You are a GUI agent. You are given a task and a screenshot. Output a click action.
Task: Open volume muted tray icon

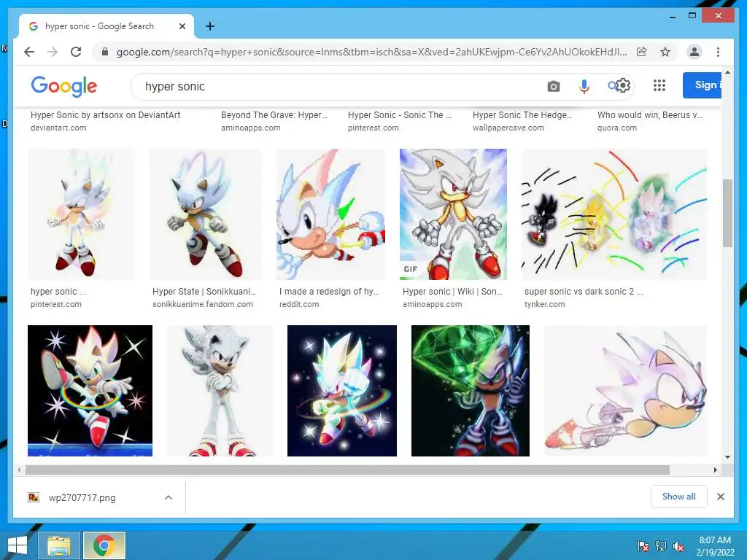pyautogui.click(x=678, y=545)
